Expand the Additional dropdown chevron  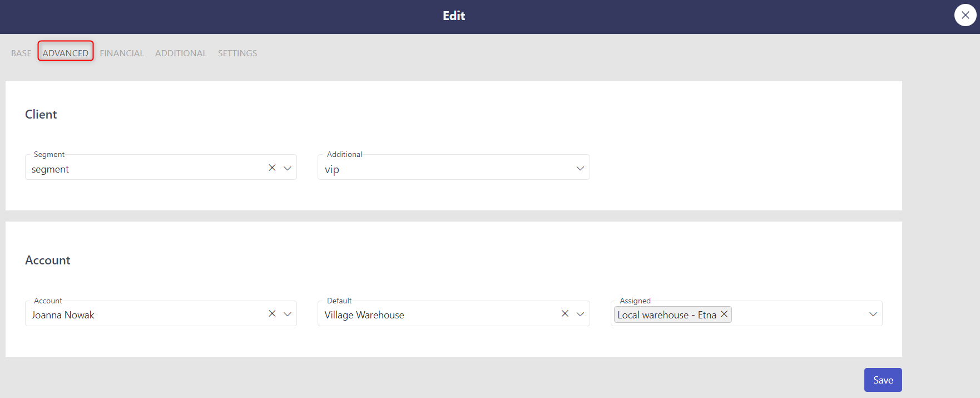pos(580,168)
